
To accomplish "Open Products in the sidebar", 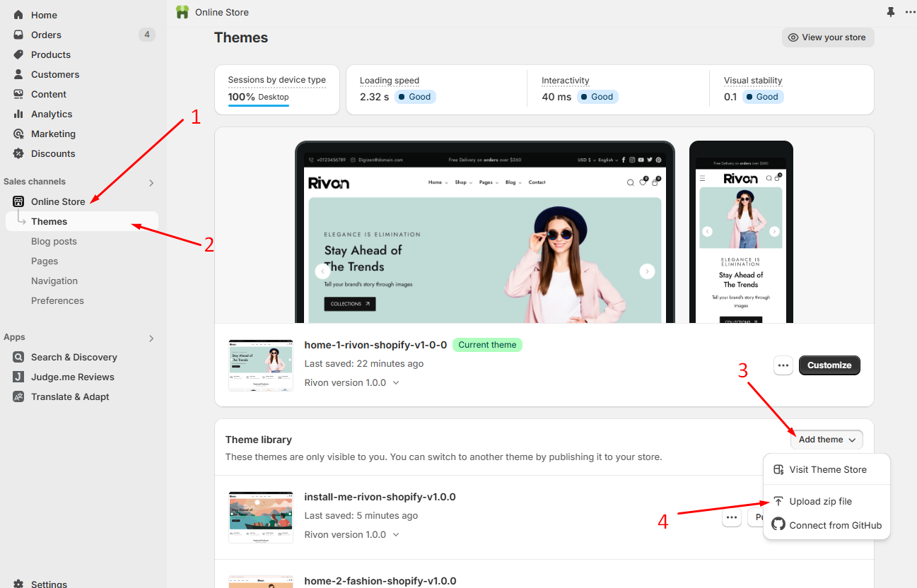I will [51, 54].
